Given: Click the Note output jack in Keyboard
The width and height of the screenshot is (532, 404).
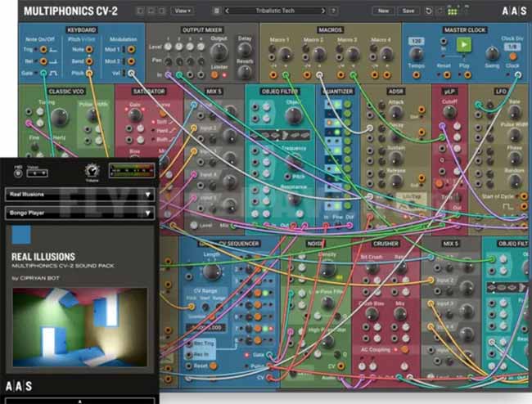Looking at the screenshot, I should pyautogui.click(x=89, y=50).
